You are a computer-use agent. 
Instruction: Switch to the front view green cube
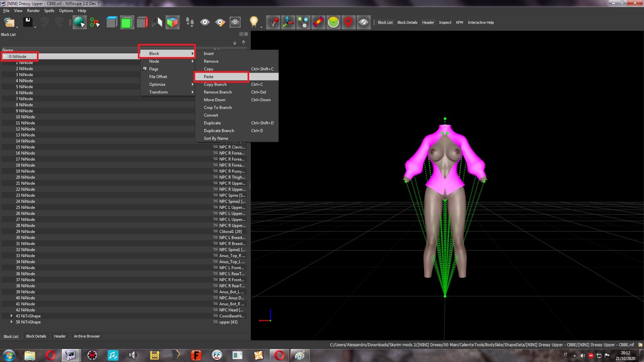(x=127, y=22)
